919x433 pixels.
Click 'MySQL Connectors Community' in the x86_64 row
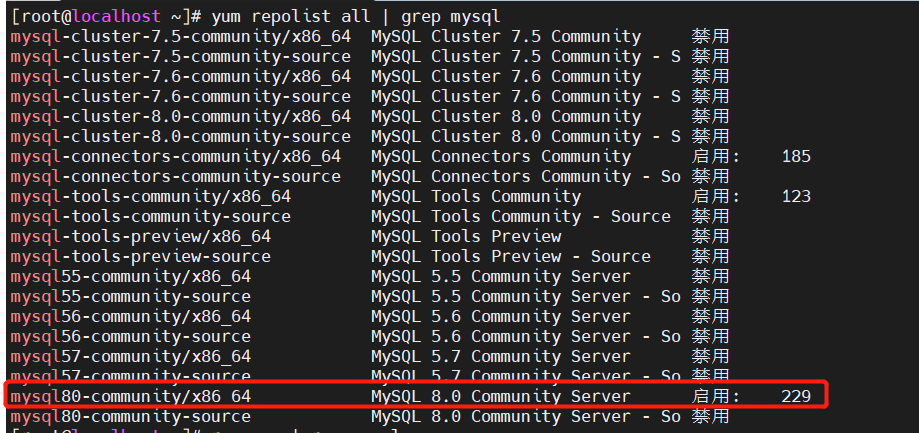click(x=501, y=157)
